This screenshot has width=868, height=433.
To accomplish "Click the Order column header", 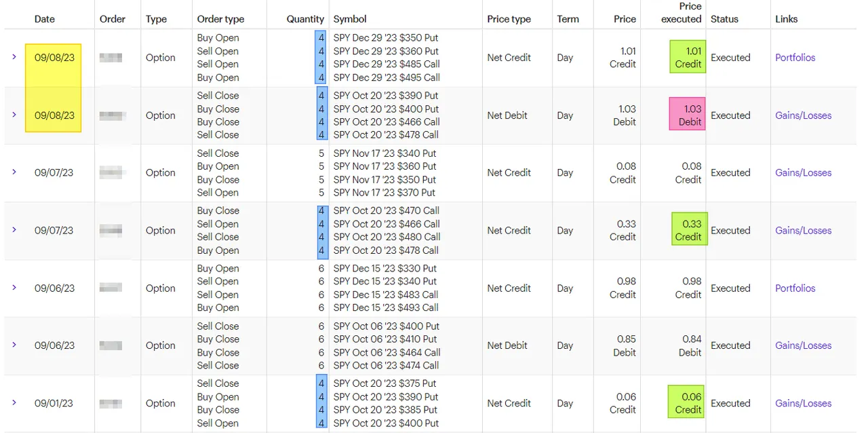I will click(x=113, y=19).
